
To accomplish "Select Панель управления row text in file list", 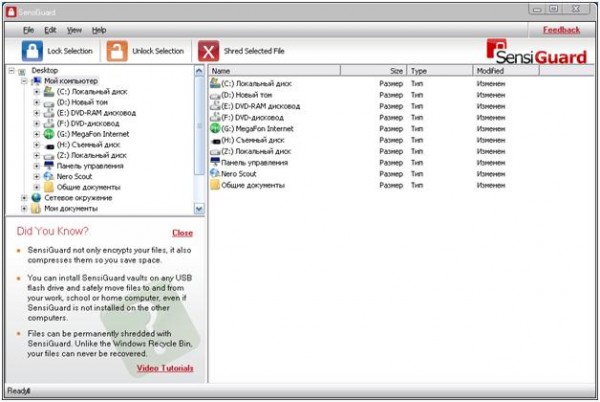I will point(254,163).
